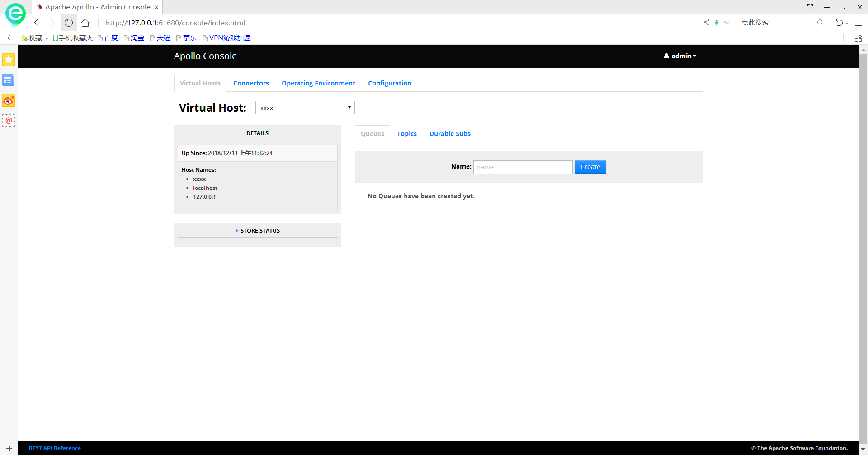Collapse the sidebar with left arrow

point(9,38)
